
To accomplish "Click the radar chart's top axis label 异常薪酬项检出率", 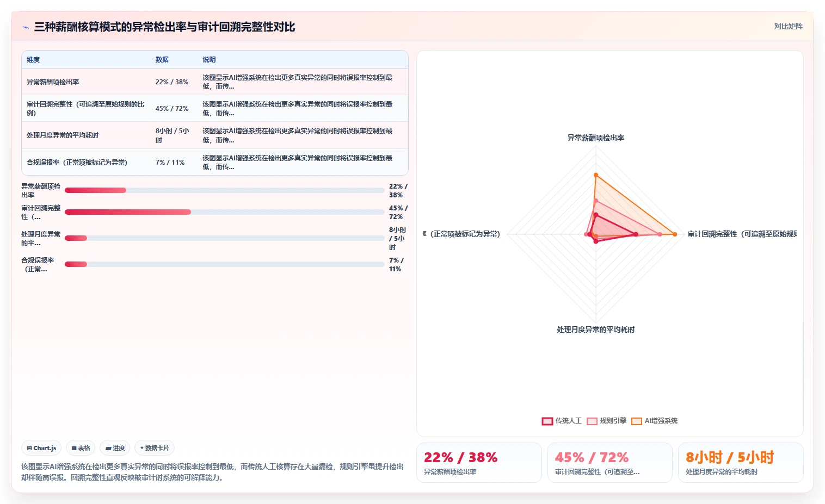I will (x=596, y=138).
